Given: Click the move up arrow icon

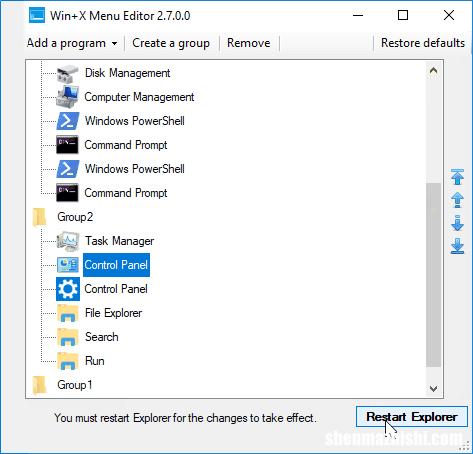Looking at the screenshot, I should point(457,200).
